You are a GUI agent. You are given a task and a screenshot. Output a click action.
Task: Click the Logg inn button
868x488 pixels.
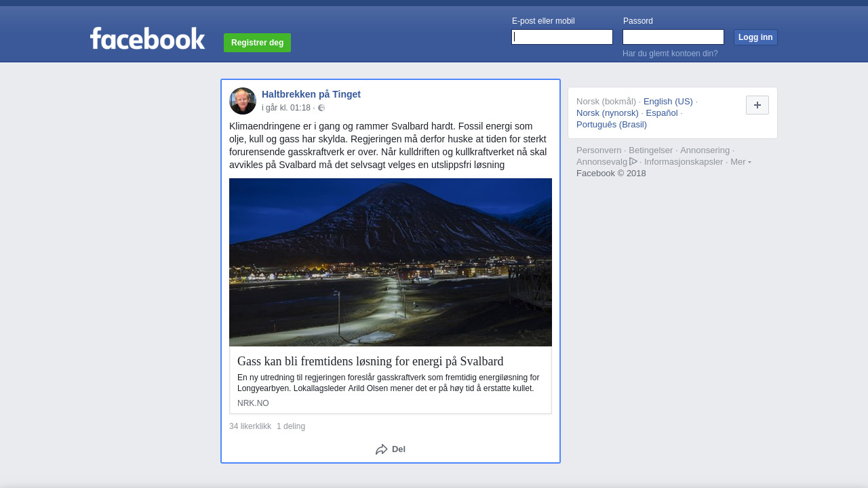coord(755,37)
